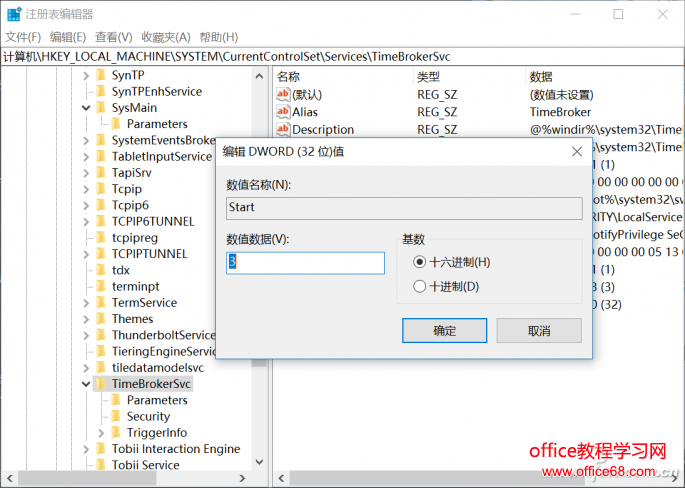Select the terminpt folder icon
This screenshot has height=488, width=685.
[x=101, y=286]
